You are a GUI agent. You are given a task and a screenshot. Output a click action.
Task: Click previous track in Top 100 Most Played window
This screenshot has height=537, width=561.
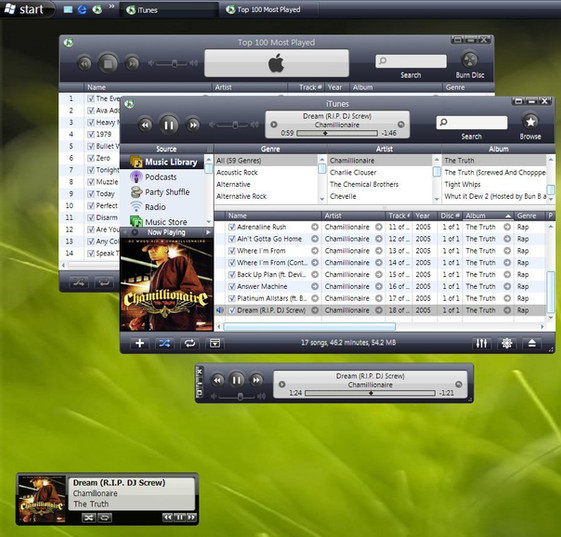click(84, 64)
